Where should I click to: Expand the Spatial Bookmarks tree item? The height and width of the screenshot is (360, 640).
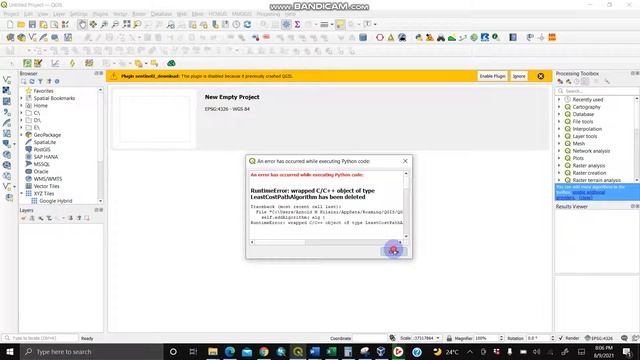(x=22, y=98)
